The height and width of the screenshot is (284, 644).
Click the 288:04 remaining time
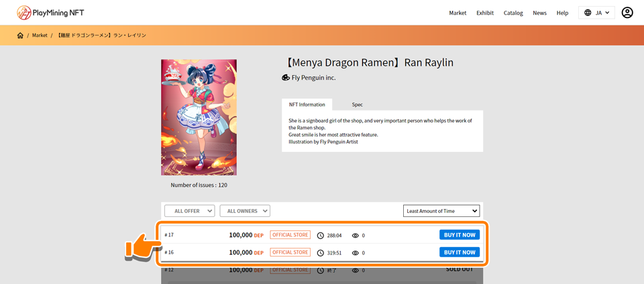(334, 236)
